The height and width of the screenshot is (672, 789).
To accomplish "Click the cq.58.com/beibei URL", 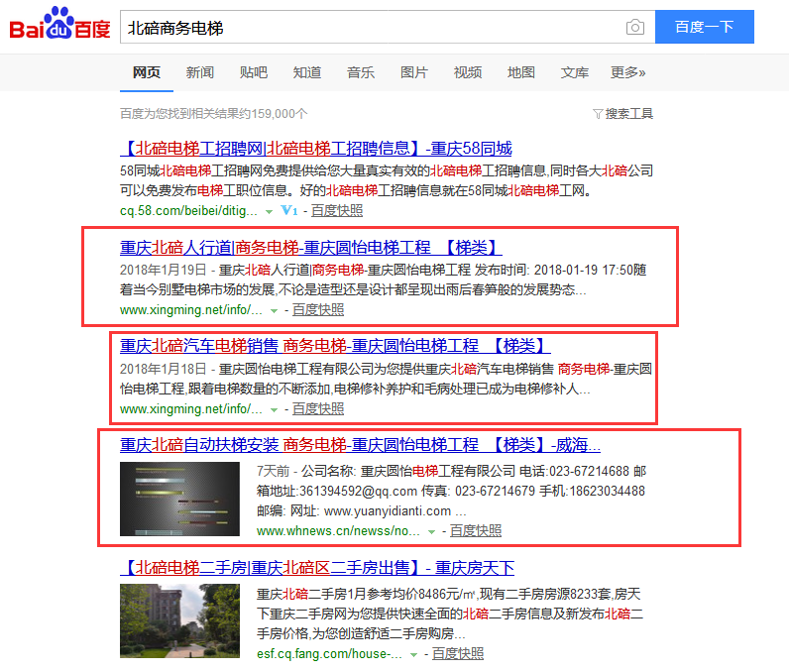I will [x=188, y=211].
